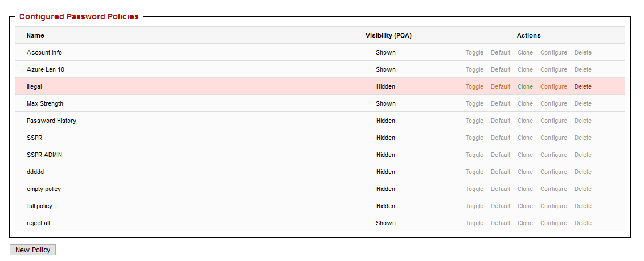Toggle visibility of the Illegal policy
This screenshot has height=261, width=644.
tap(474, 86)
